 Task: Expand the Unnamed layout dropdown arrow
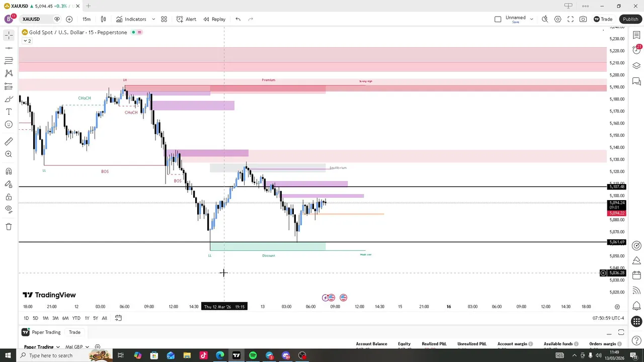(x=531, y=19)
